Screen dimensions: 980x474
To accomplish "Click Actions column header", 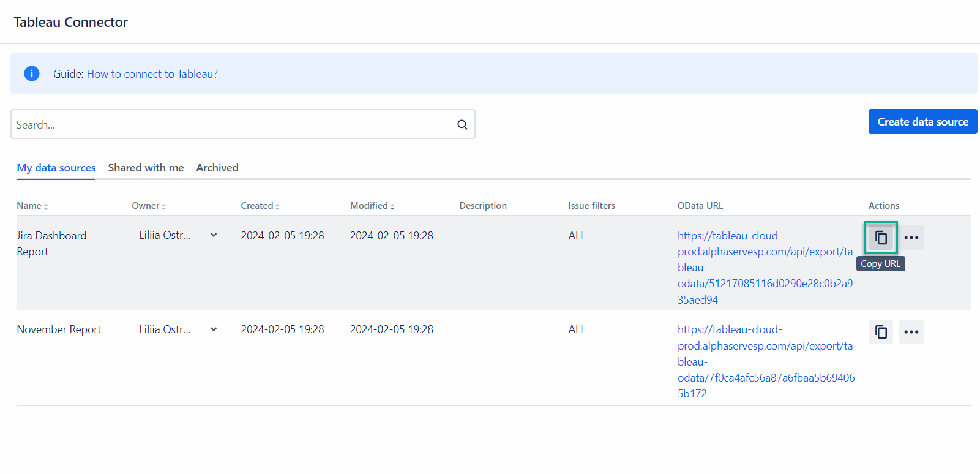I will click(x=884, y=206).
